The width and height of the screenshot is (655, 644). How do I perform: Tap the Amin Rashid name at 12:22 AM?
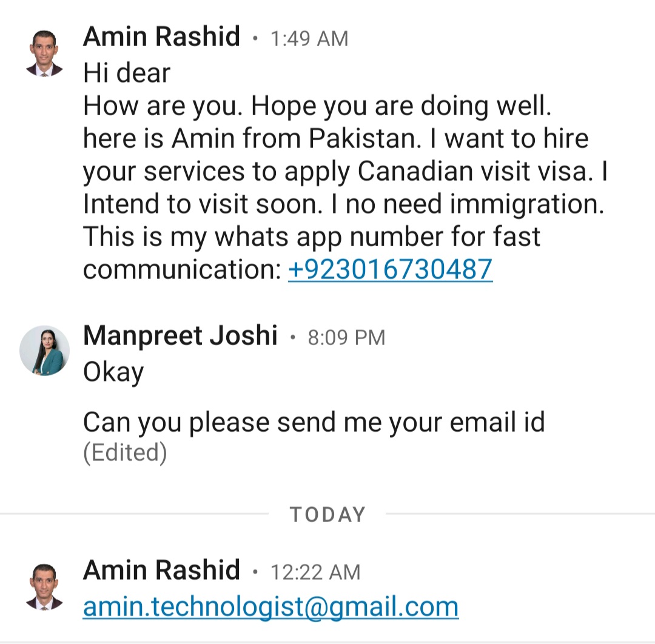pyautogui.click(x=162, y=570)
